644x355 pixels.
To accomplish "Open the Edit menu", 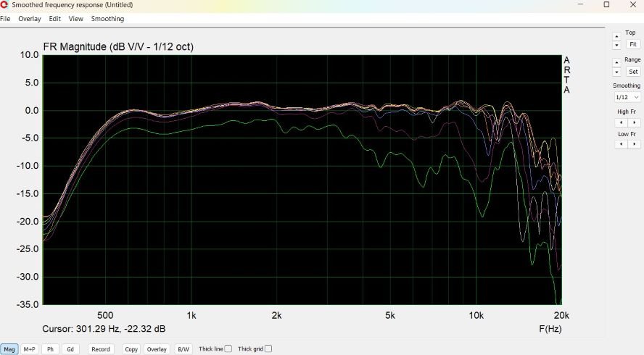I will (x=54, y=19).
